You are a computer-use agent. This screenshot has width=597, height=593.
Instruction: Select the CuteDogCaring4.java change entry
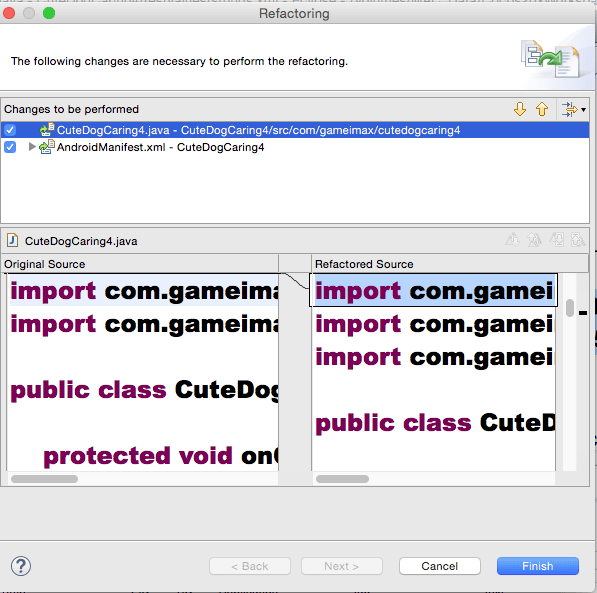(x=259, y=130)
